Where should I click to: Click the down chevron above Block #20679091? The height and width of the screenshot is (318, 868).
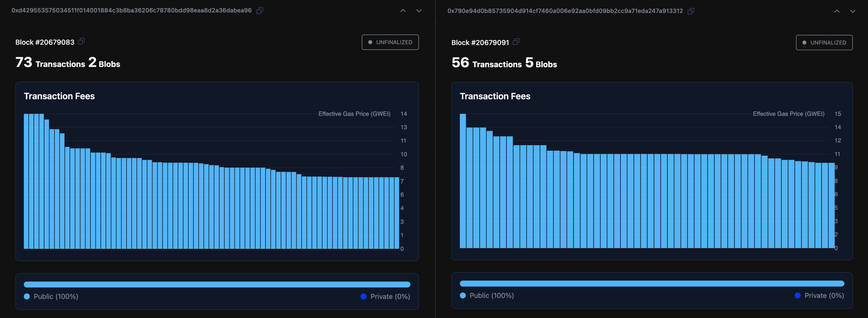click(x=853, y=11)
